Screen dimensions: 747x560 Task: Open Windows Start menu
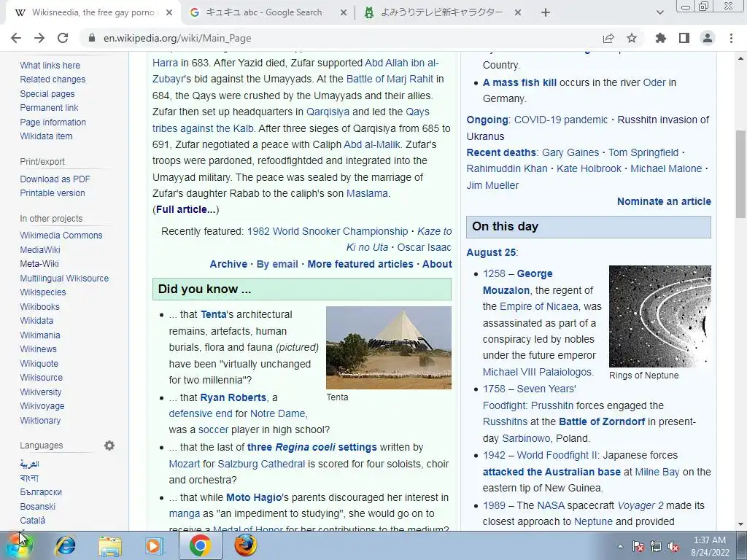click(x=18, y=545)
